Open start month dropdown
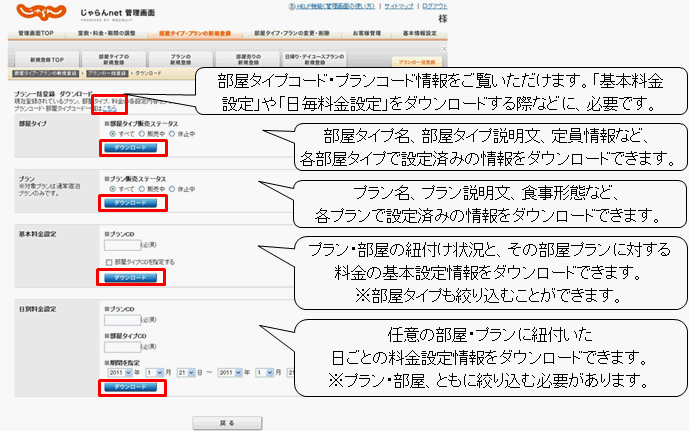Viewport: 689px width, 431px height. [155, 373]
